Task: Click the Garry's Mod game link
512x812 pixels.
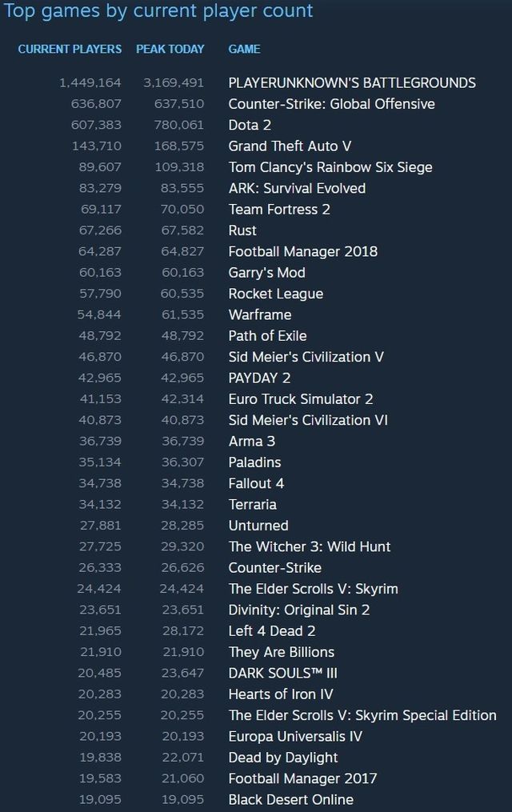Action: 266,272
